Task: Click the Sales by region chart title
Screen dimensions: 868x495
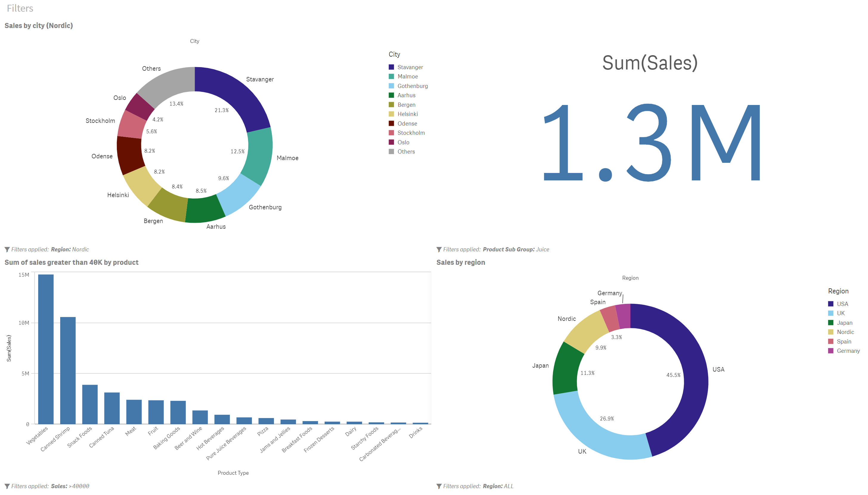Action: pyautogui.click(x=460, y=262)
